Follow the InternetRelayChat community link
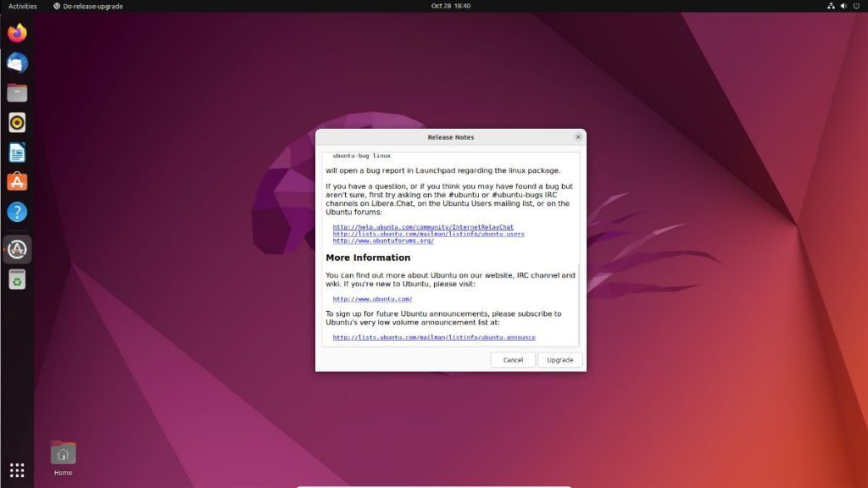The height and width of the screenshot is (488, 868). click(x=424, y=226)
